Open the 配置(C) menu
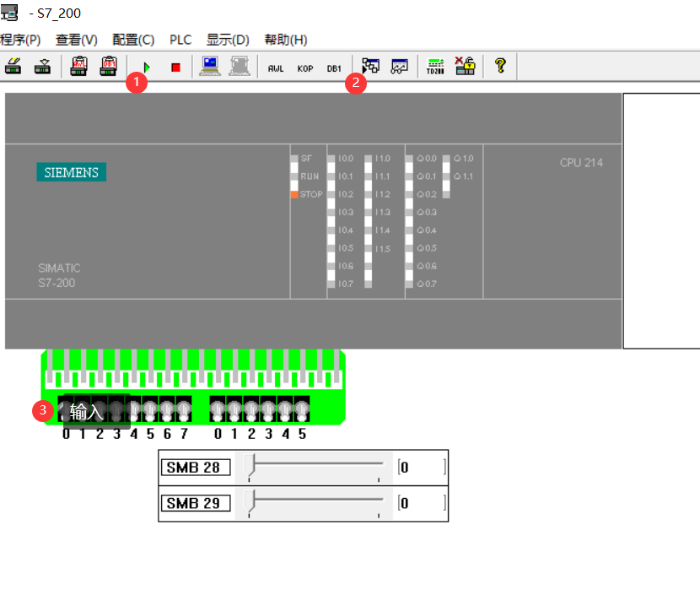Image resolution: width=700 pixels, height=590 pixels. point(133,40)
